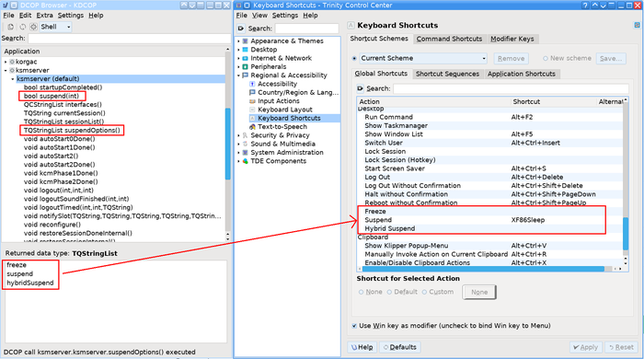
Task: Click the Defaults button
Action: [399, 347]
